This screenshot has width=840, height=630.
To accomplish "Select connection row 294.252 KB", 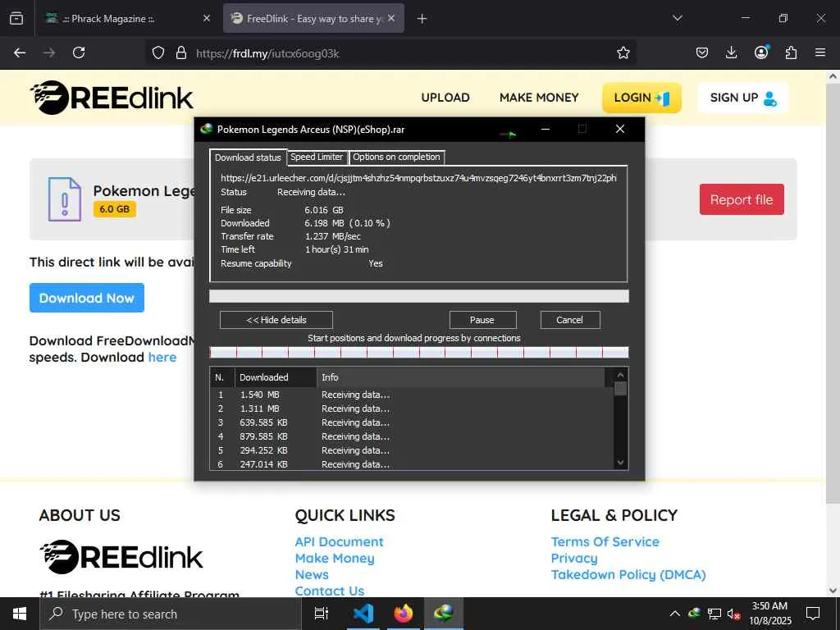I will [x=412, y=450].
